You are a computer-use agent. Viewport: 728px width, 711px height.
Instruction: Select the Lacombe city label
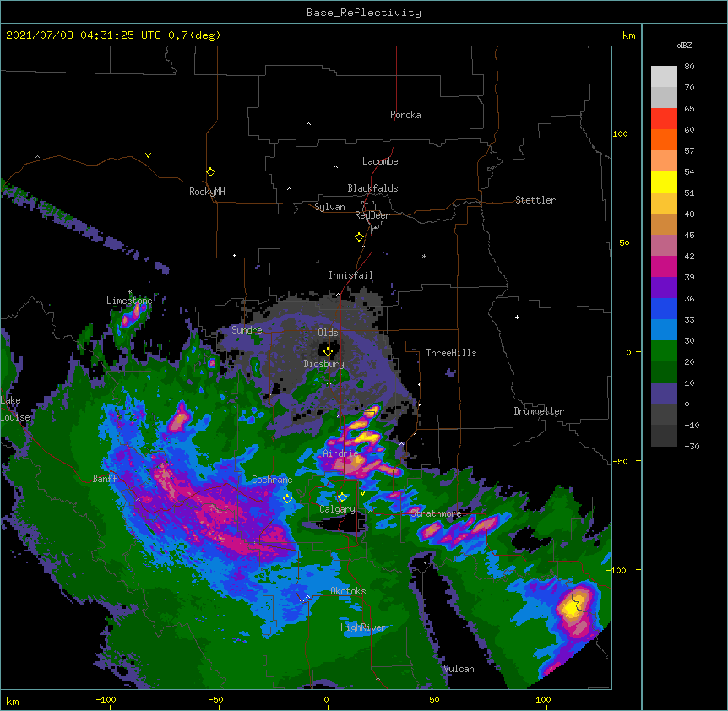[380, 161]
